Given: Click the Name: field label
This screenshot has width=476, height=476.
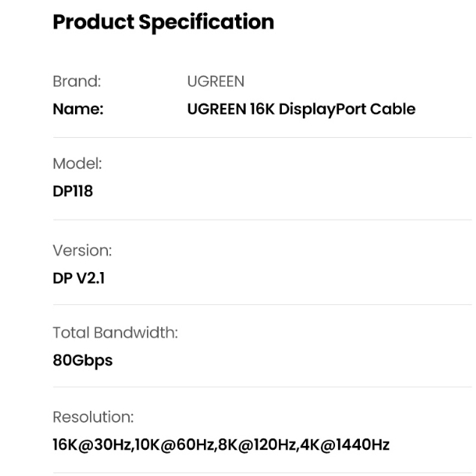Looking at the screenshot, I should point(78,109).
